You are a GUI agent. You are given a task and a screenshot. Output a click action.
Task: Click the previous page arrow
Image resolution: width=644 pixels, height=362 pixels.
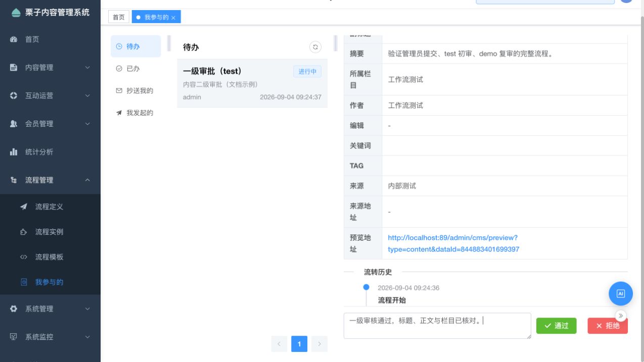(279, 344)
